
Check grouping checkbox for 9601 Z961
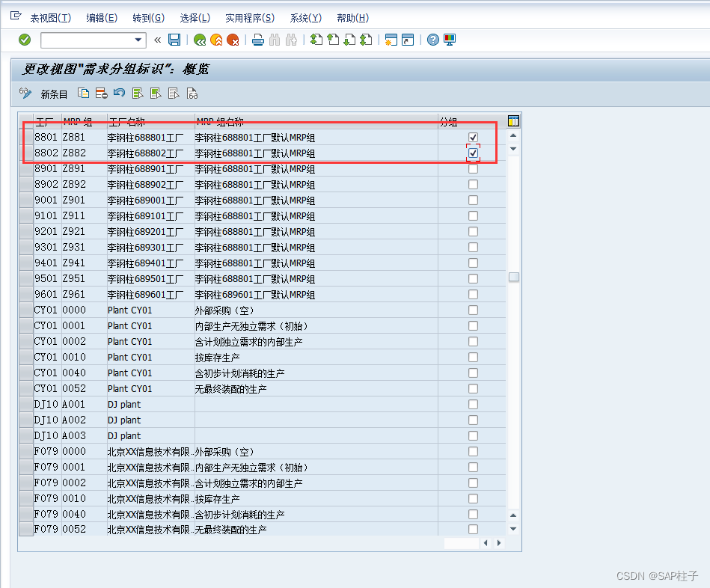[x=473, y=294]
